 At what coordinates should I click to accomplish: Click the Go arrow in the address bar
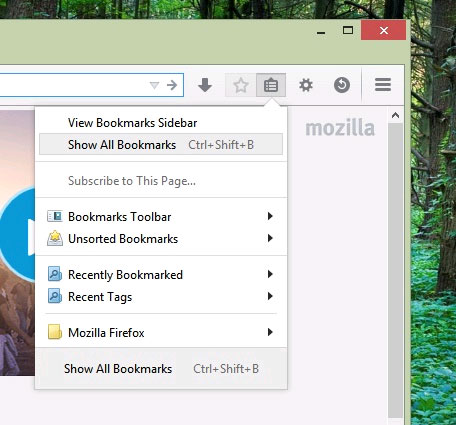(x=172, y=85)
